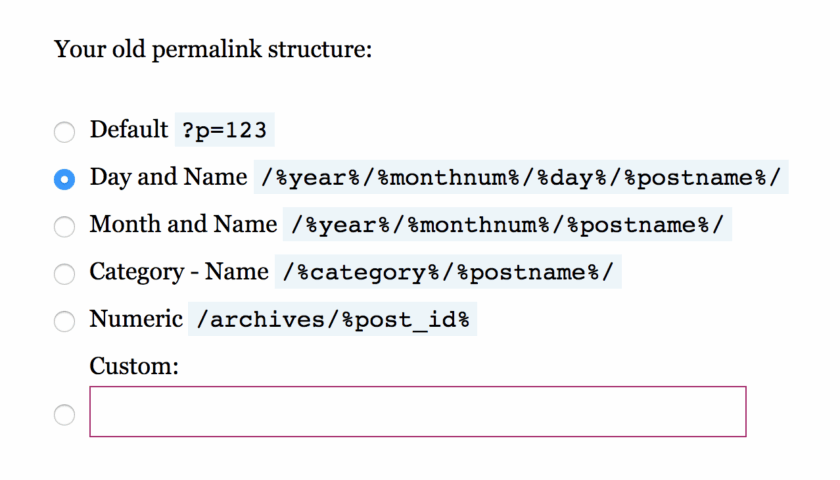Click the 'Category - Name' label text
840x480 pixels.
tap(179, 271)
